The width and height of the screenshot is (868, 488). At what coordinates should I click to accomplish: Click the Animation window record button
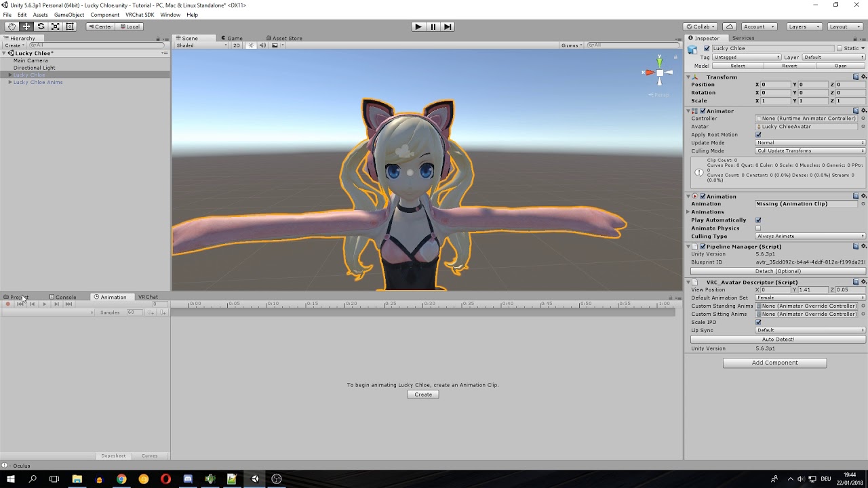pos(8,304)
